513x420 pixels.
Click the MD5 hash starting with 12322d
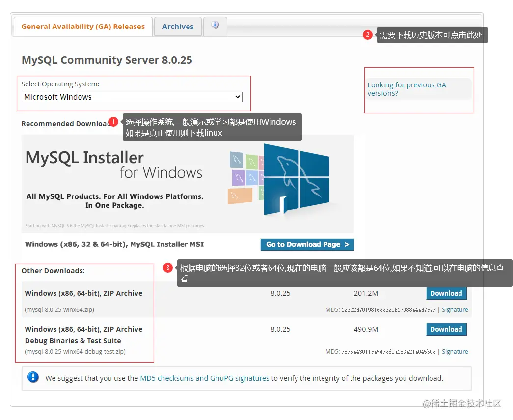(x=388, y=309)
